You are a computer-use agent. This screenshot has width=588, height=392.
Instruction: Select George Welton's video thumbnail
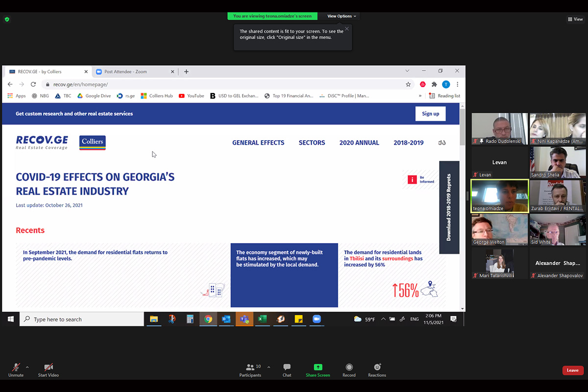(x=500, y=230)
